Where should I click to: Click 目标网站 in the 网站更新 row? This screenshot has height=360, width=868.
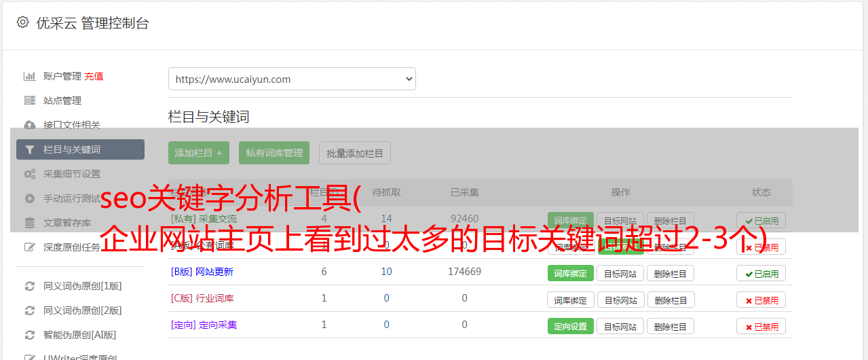coord(620,274)
